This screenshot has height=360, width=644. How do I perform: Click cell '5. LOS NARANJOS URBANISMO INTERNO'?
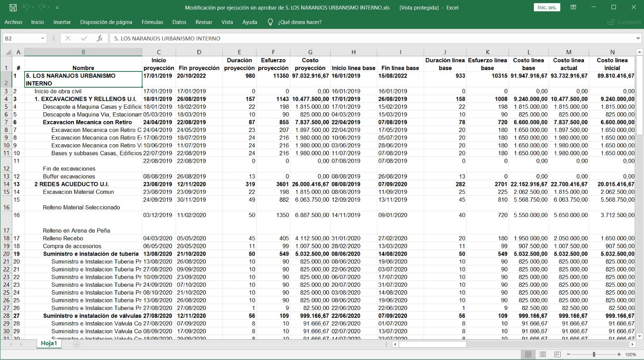click(x=83, y=79)
